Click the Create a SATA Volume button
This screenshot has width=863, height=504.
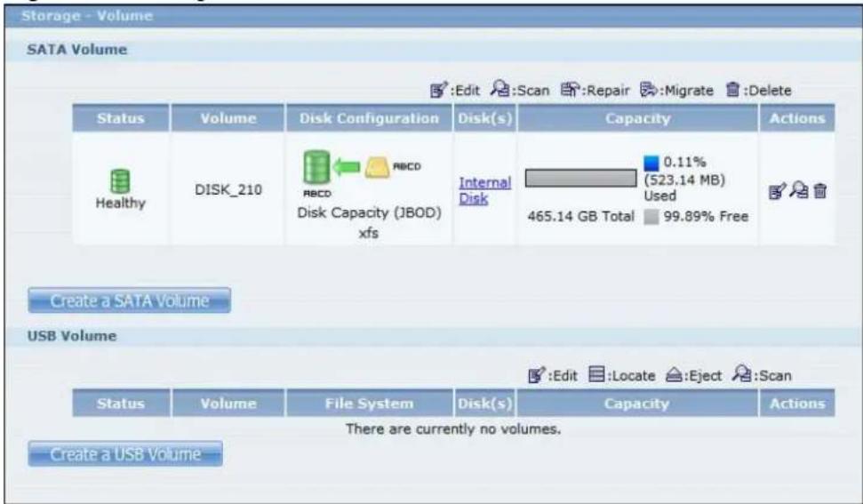coord(130,300)
